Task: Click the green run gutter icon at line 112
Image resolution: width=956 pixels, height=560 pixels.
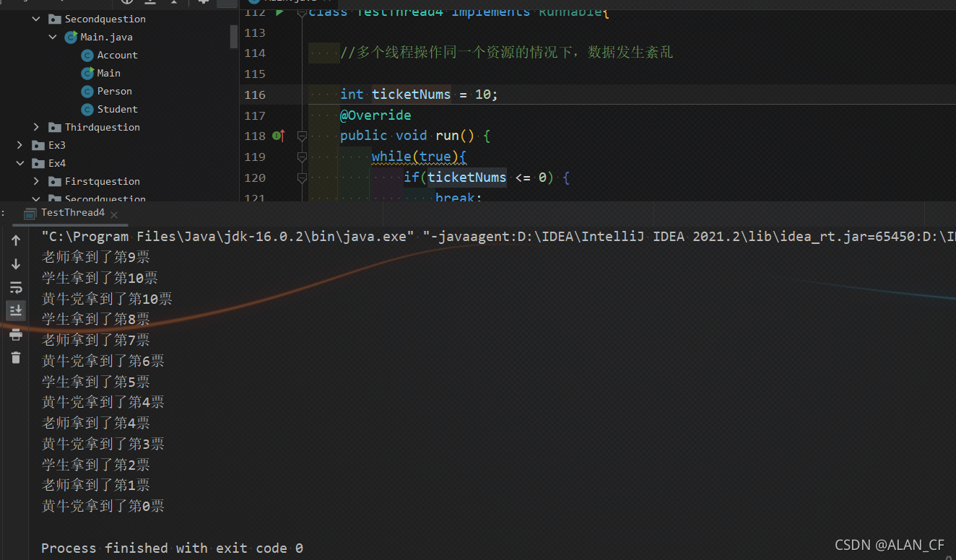Action: [x=279, y=12]
